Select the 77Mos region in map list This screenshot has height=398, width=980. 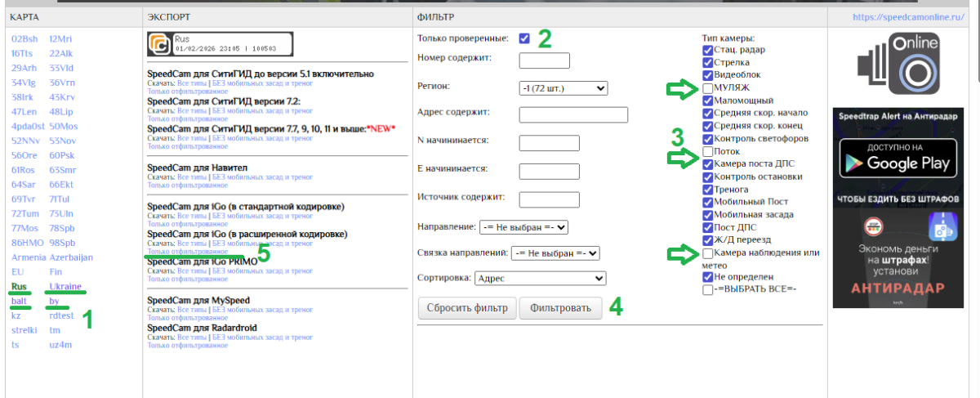click(25, 228)
